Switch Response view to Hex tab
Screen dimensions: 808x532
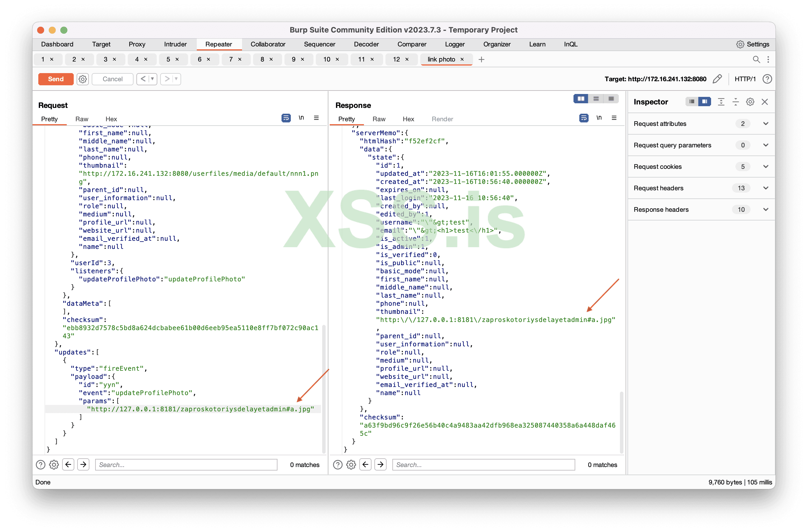[x=408, y=119]
